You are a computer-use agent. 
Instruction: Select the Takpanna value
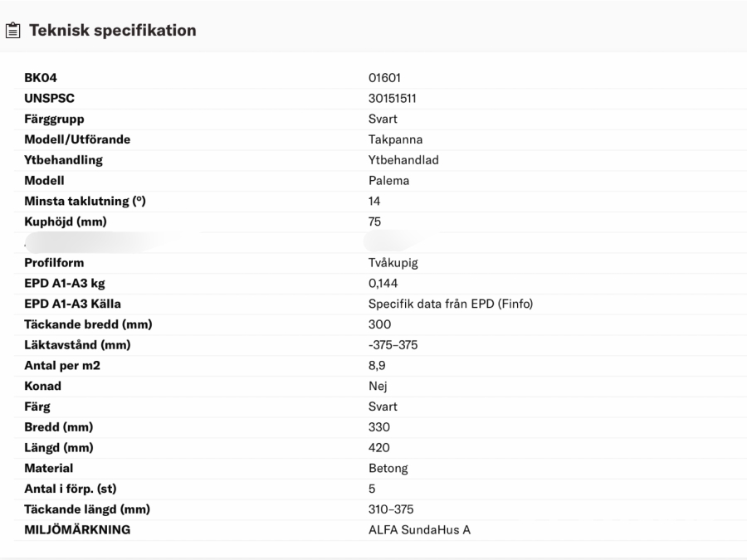click(395, 139)
